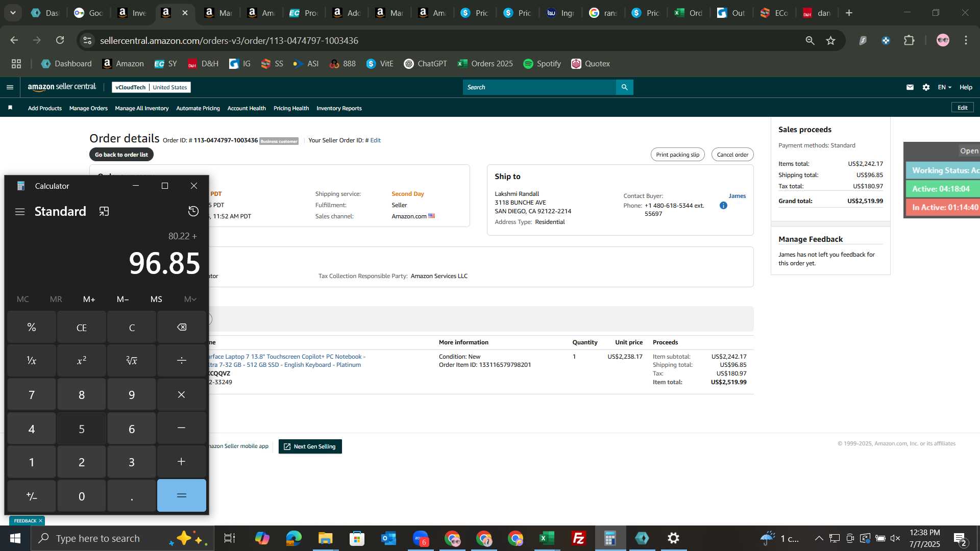Expand the EN language dropdown
Image resolution: width=980 pixels, height=551 pixels.
pos(944,87)
